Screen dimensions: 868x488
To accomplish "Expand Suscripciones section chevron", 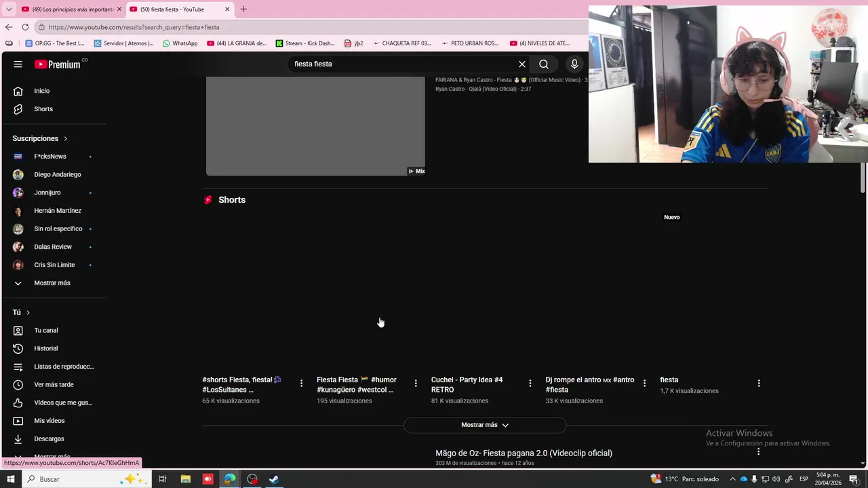I will tap(66, 138).
